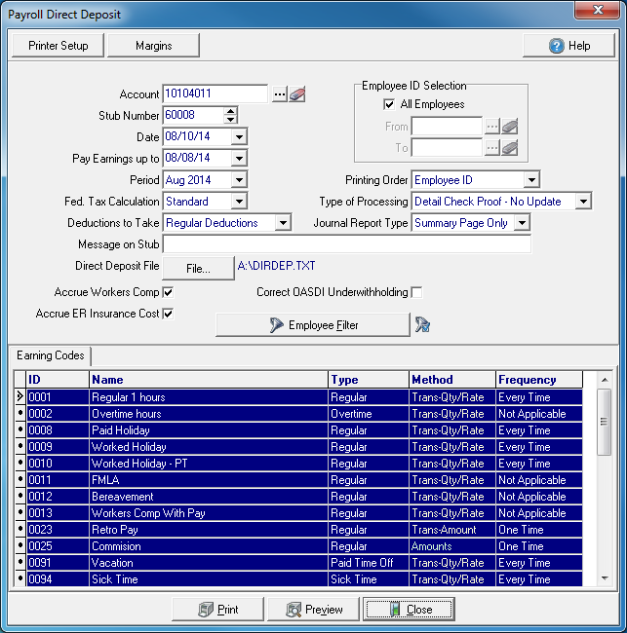Click the lookup ellipsis beside From field

point(492,126)
